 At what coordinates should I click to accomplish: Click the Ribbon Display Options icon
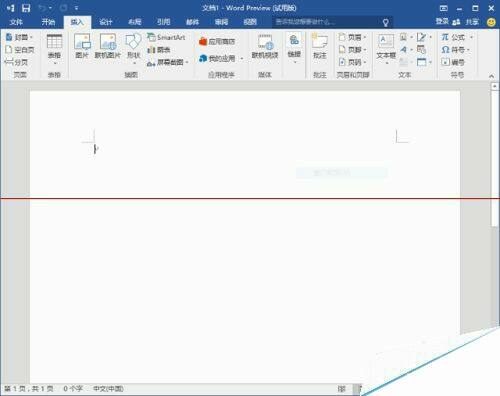(x=443, y=8)
